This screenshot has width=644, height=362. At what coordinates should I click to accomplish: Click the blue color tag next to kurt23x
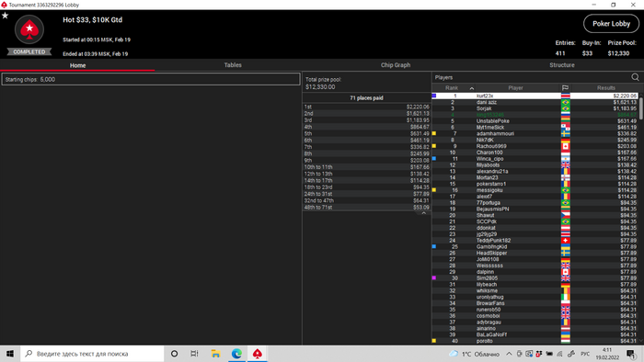(x=433, y=96)
